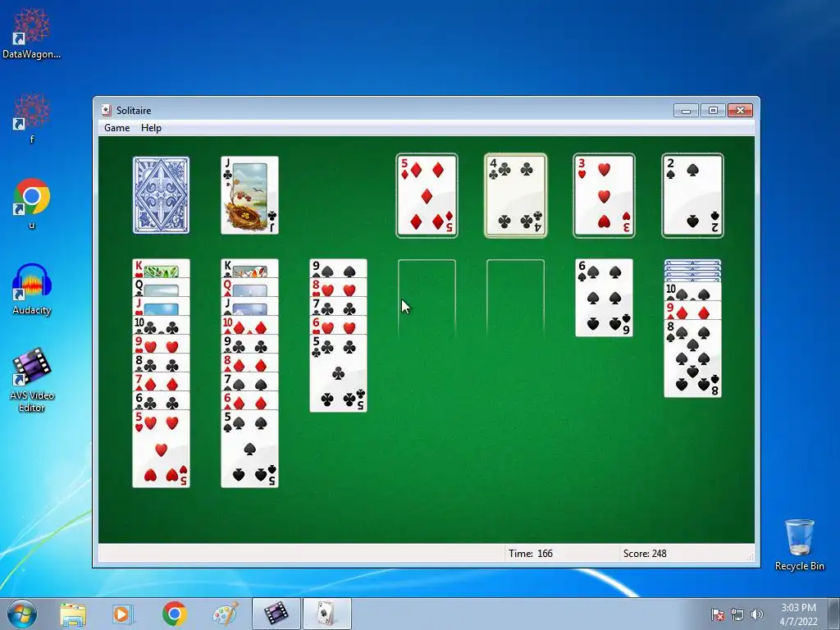Click the Score: 248 status entry
Viewport: 840px width, 630px height.
(x=645, y=554)
